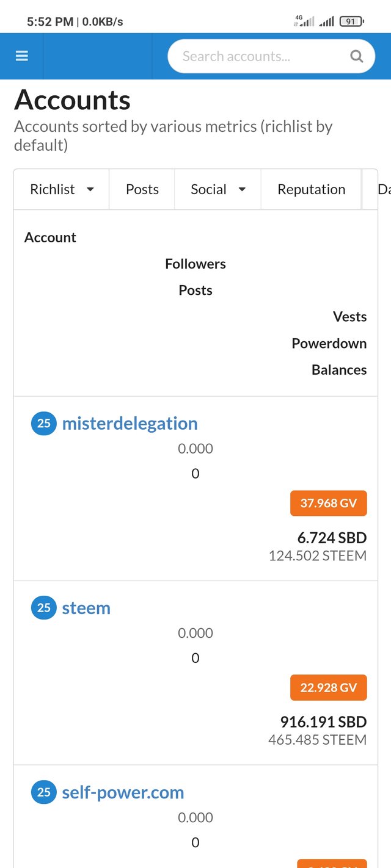The height and width of the screenshot is (868, 391).
Task: Click the Followers column header
Action: pyautogui.click(x=195, y=264)
